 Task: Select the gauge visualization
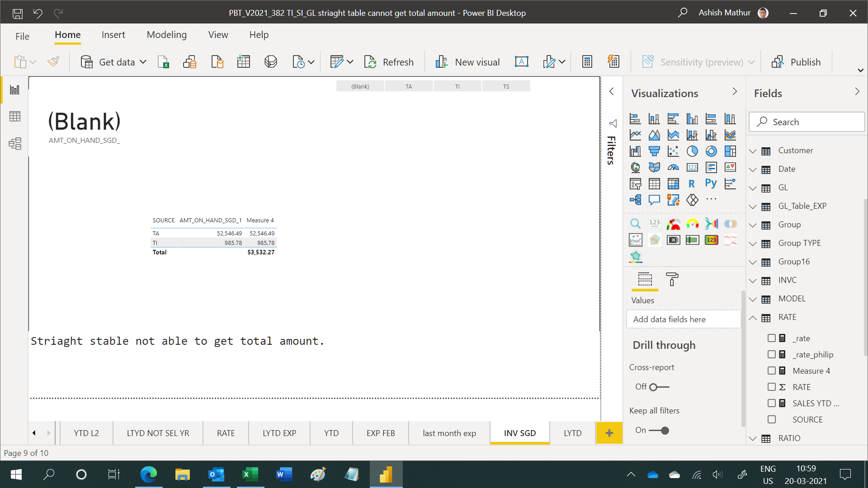[x=673, y=168]
